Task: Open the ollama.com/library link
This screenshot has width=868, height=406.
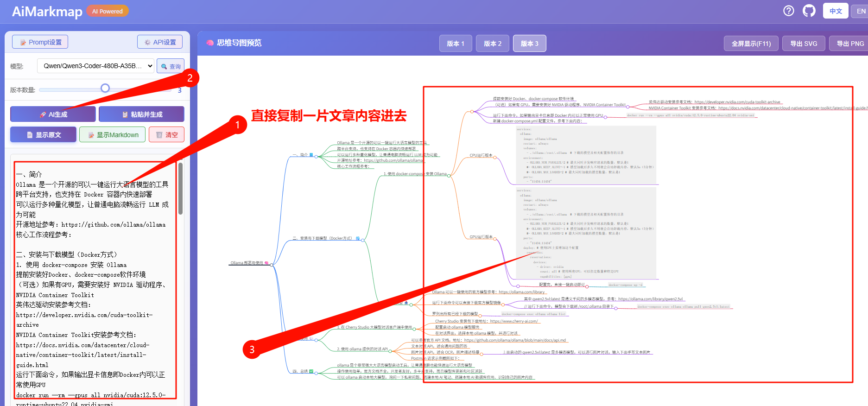Action: [522, 292]
